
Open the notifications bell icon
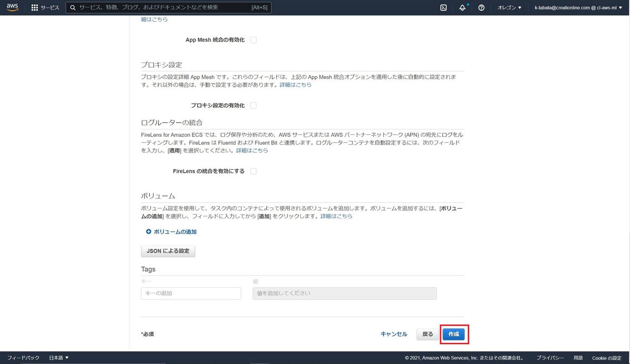(x=462, y=8)
